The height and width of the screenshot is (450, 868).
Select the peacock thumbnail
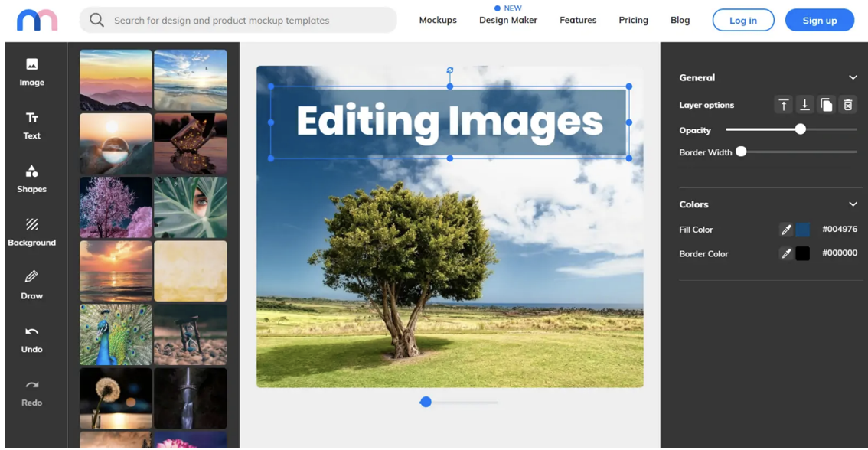coord(116,335)
